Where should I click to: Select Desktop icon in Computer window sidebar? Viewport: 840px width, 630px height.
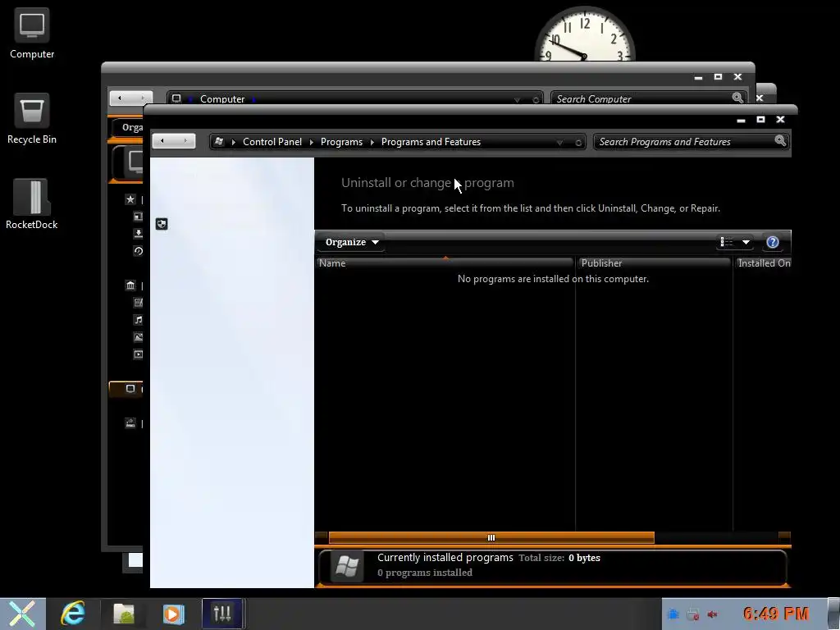[x=138, y=217]
